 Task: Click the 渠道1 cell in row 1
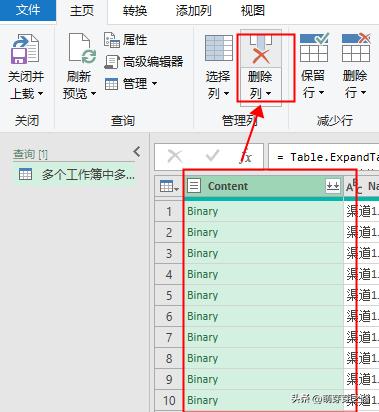(x=362, y=211)
